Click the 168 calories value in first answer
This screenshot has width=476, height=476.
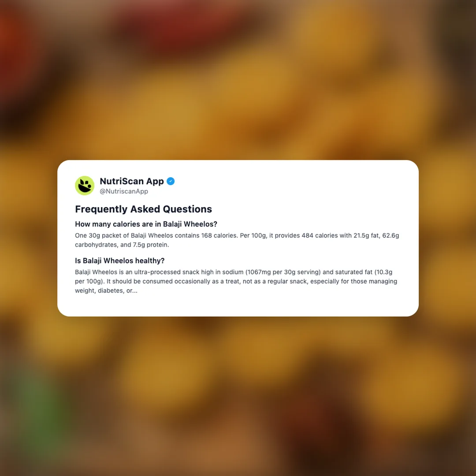click(x=219, y=235)
